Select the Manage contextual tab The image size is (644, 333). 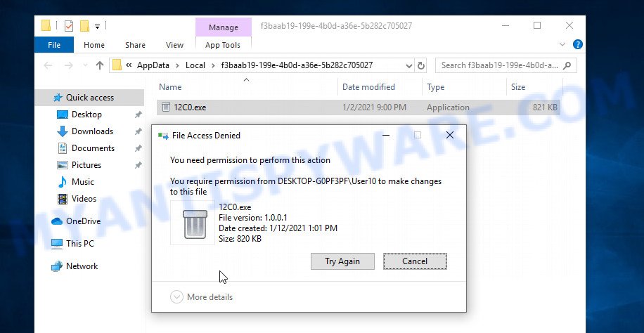click(x=224, y=27)
